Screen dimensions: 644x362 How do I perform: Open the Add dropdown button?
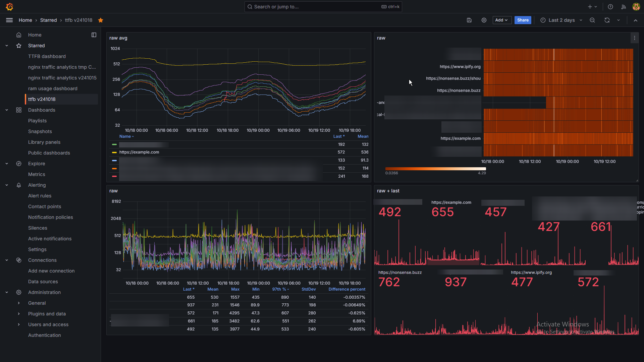point(502,20)
